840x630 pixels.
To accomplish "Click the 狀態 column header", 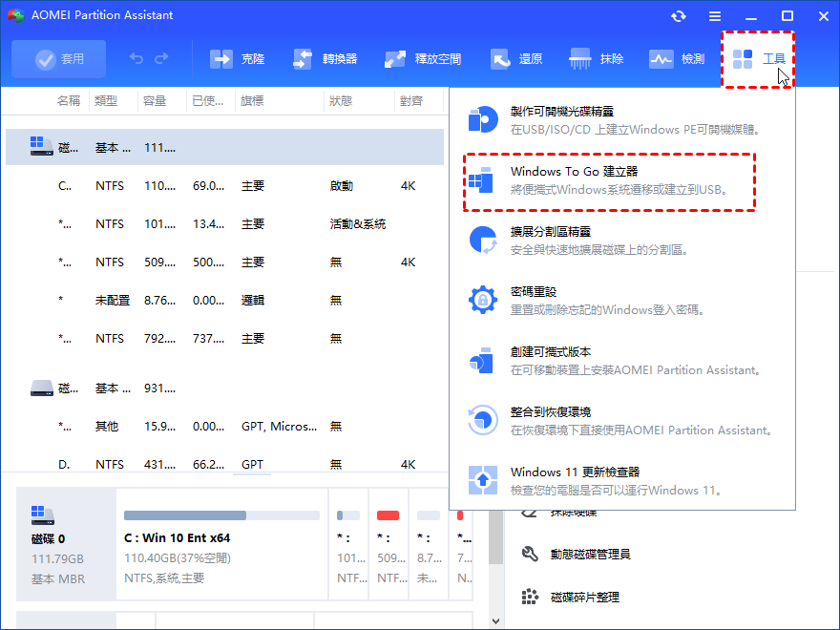I will pos(341,101).
